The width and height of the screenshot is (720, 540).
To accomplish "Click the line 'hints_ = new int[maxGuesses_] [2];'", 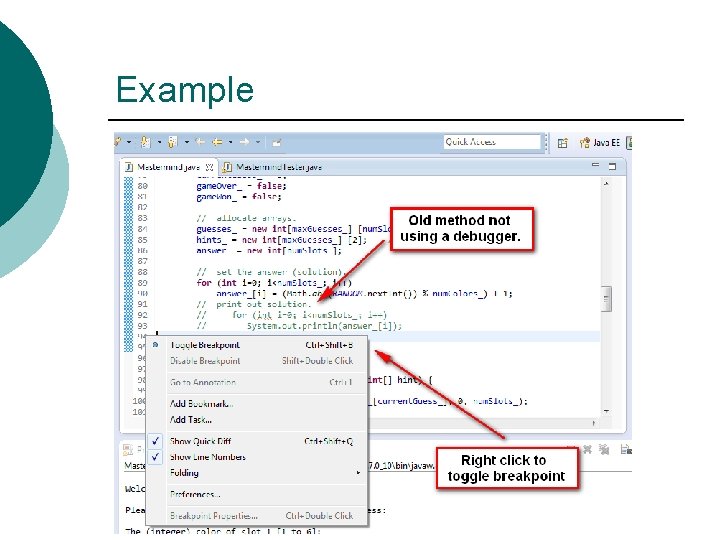I will (281, 240).
